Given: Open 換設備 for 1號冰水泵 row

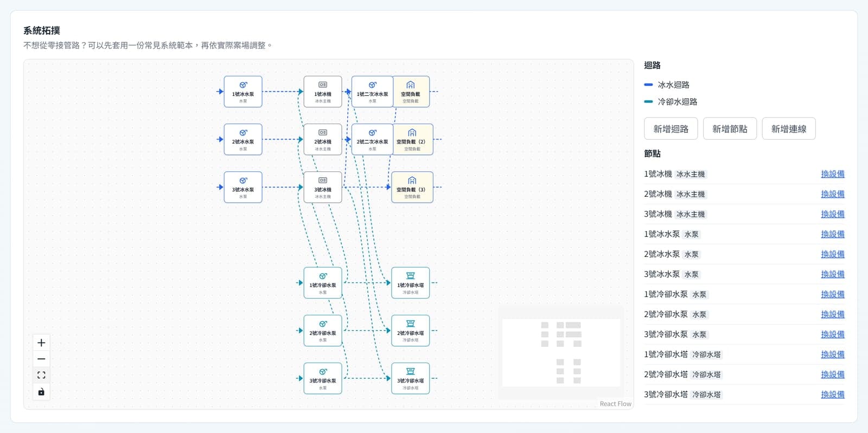Looking at the screenshot, I should point(833,234).
